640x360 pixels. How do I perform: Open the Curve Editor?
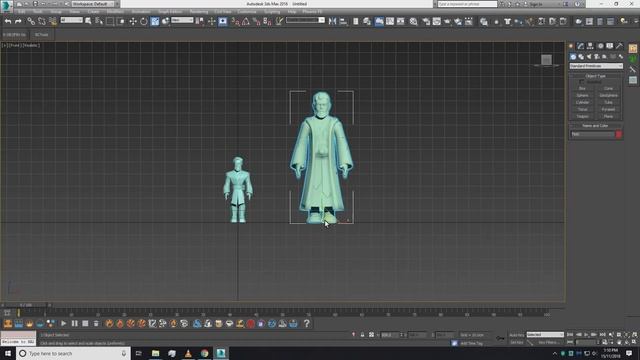point(390,21)
